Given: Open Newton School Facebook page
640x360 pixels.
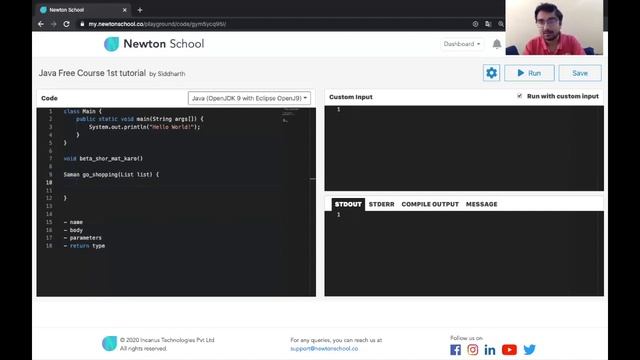Looking at the screenshot, I should pyautogui.click(x=456, y=350).
